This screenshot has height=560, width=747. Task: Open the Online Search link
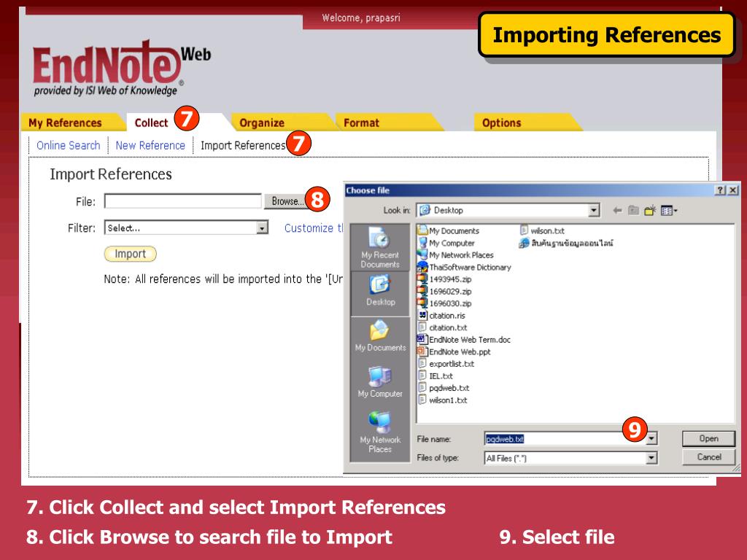point(68,145)
